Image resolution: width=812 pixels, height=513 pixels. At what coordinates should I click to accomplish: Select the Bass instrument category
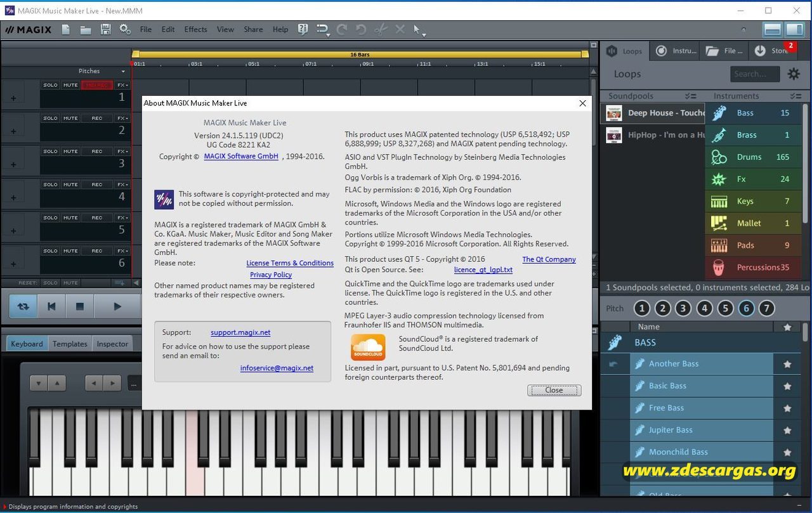click(x=753, y=113)
